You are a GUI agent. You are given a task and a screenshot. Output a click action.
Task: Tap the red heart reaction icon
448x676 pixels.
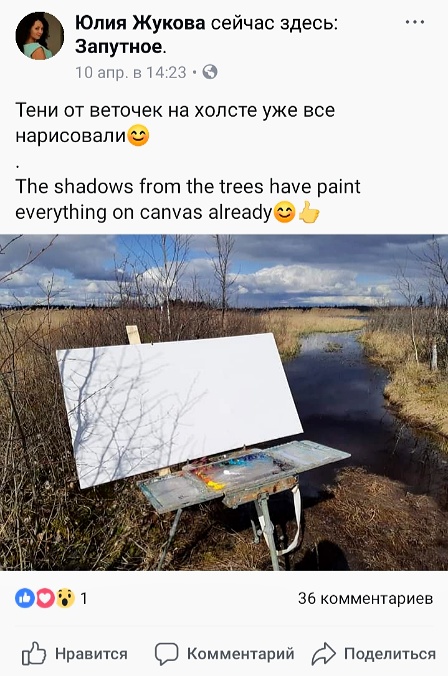45,598
